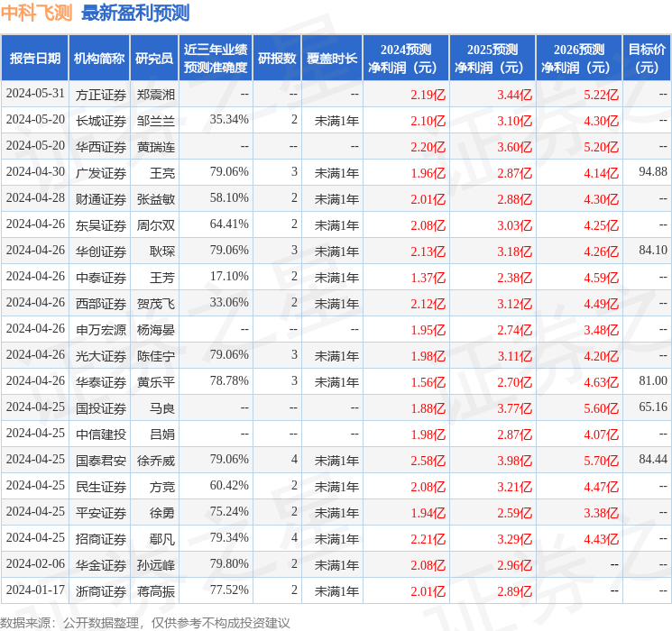This screenshot has height=631, width=672.
Task: Select the 财通证券 institution cell
Action: (101, 199)
